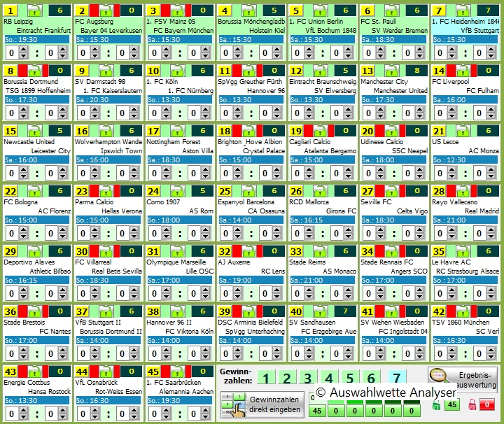Click the lock icon for match 4 Borussia Mönchengladbach
Image resolution: width=504 pixels, height=424 pixels.
click(x=249, y=11)
